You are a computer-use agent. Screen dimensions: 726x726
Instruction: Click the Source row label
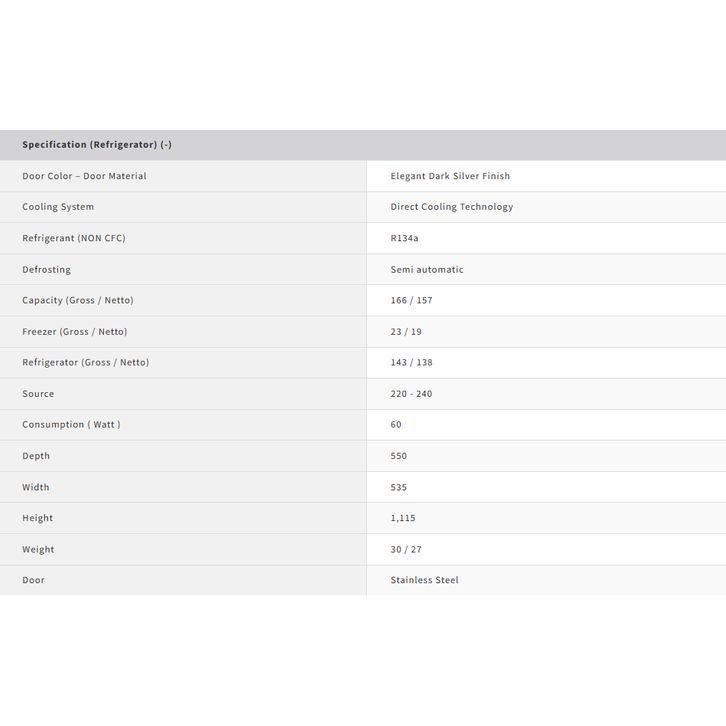(38, 394)
